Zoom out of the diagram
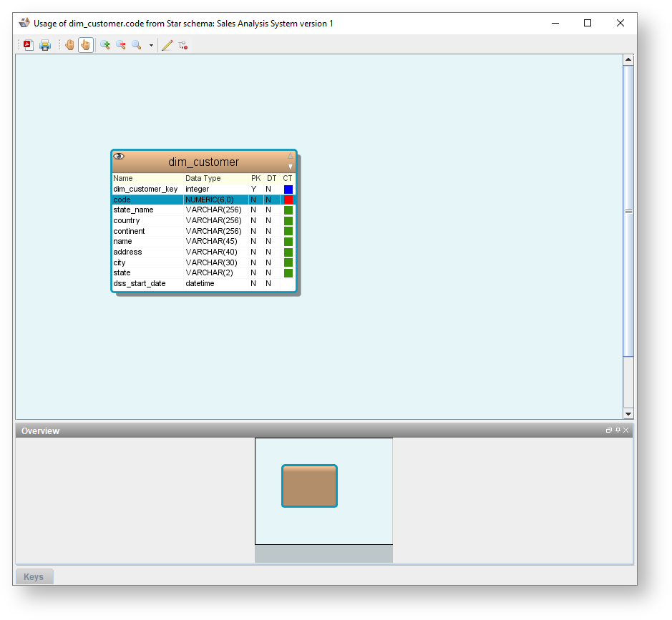The image size is (672, 620). pos(121,45)
